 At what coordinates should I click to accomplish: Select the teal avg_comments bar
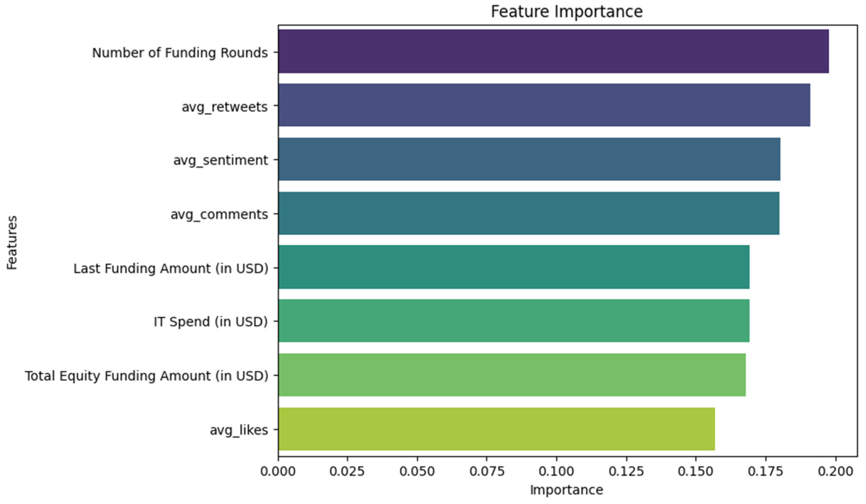point(529,213)
